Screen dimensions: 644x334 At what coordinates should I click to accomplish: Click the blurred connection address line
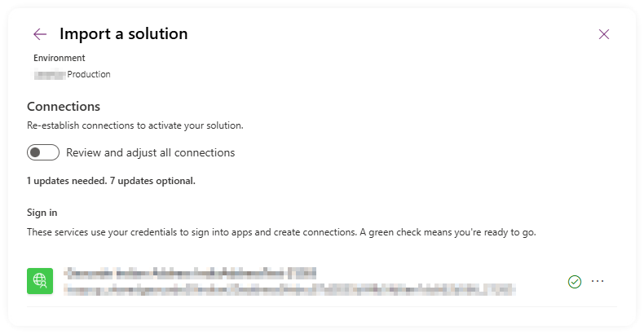[x=289, y=290]
